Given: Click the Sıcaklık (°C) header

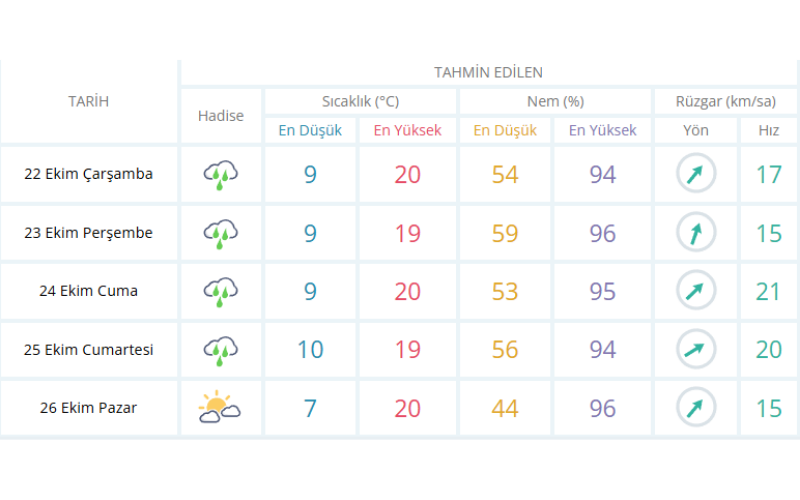Looking at the screenshot, I should [360, 102].
